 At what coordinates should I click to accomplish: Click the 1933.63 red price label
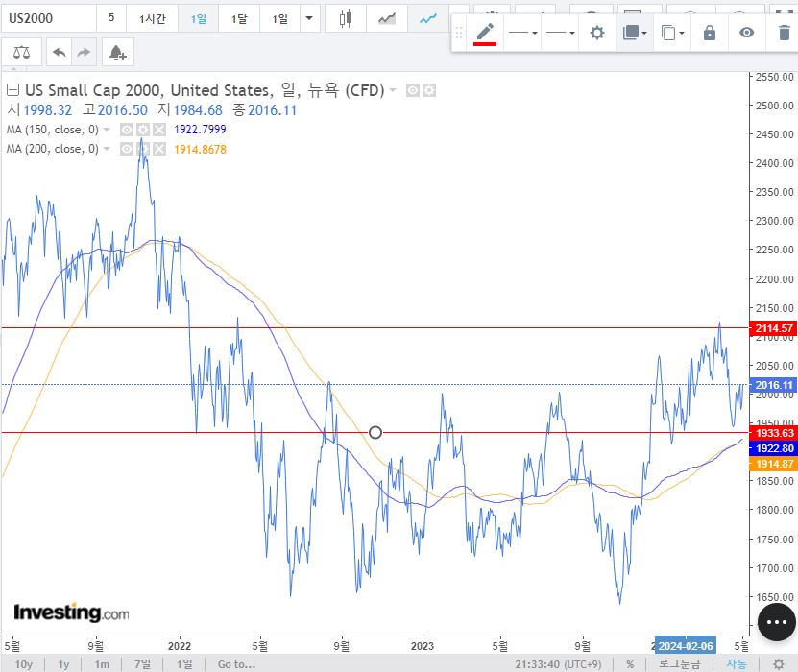(774, 433)
